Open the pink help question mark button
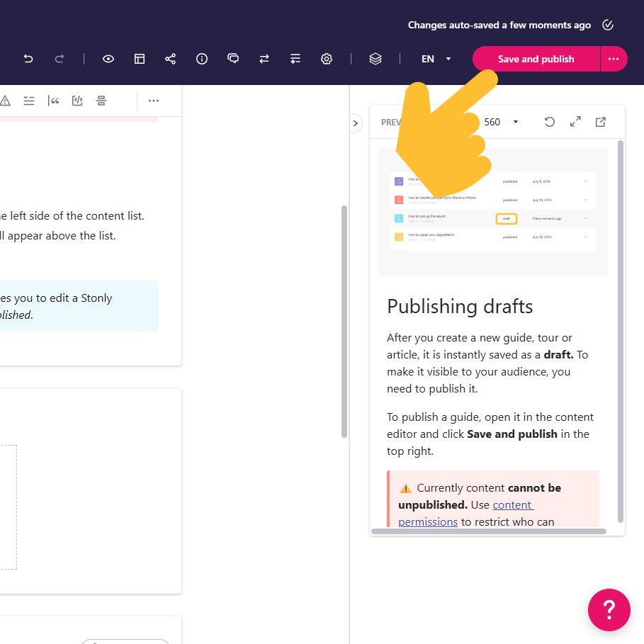Screen dimensions: 644x644 tap(609, 610)
